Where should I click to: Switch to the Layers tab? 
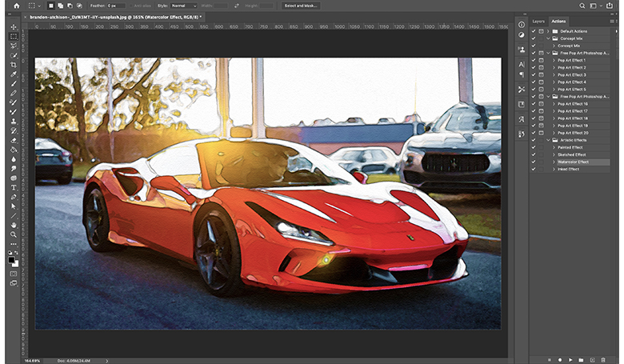tap(538, 21)
